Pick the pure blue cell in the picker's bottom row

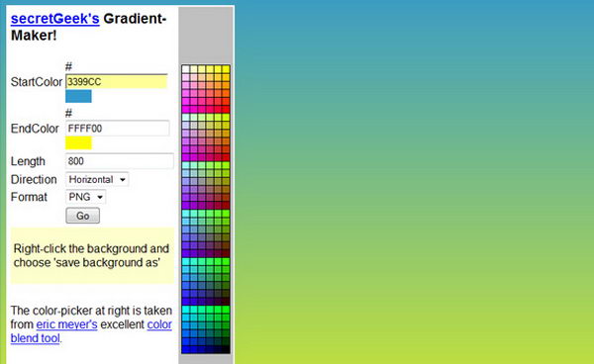click(x=186, y=349)
